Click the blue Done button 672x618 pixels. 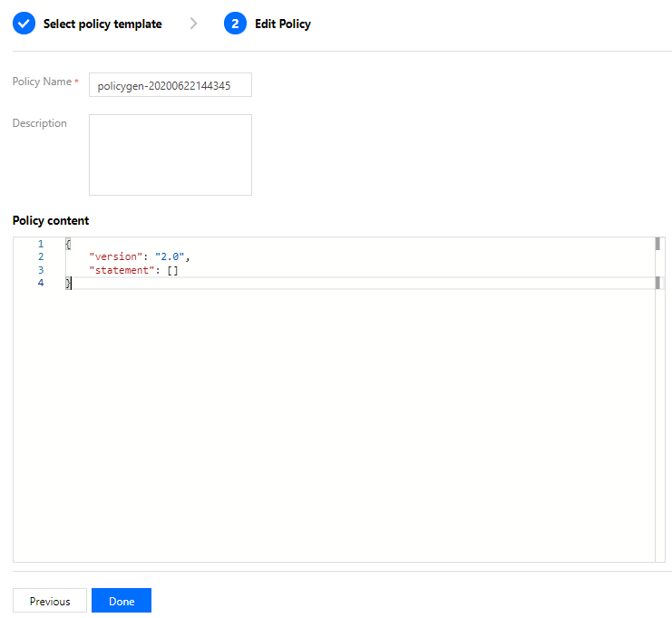tap(122, 601)
